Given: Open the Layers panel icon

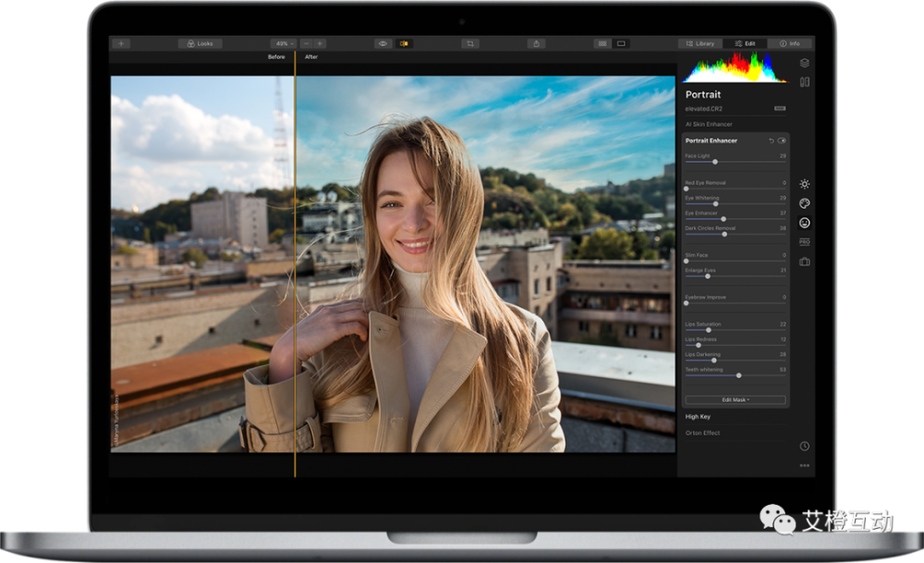Looking at the screenshot, I should 804,63.
